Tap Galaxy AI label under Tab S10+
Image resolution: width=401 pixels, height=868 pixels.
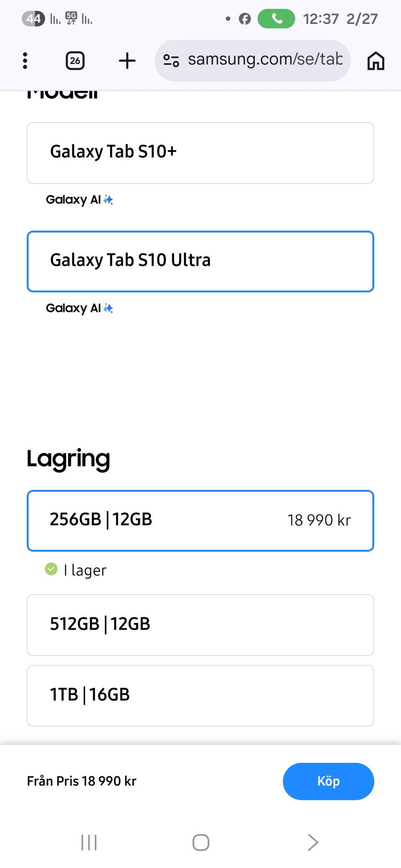pyautogui.click(x=79, y=200)
